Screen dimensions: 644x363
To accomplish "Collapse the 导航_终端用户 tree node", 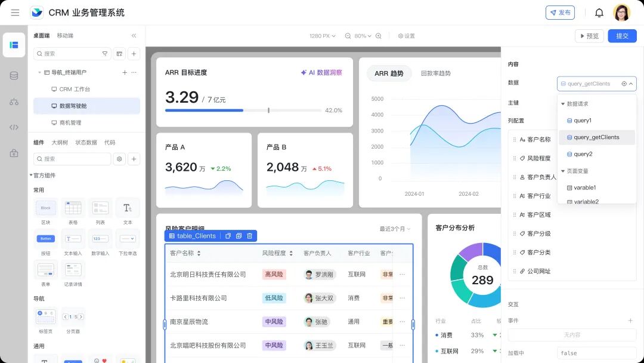I will (x=39, y=72).
